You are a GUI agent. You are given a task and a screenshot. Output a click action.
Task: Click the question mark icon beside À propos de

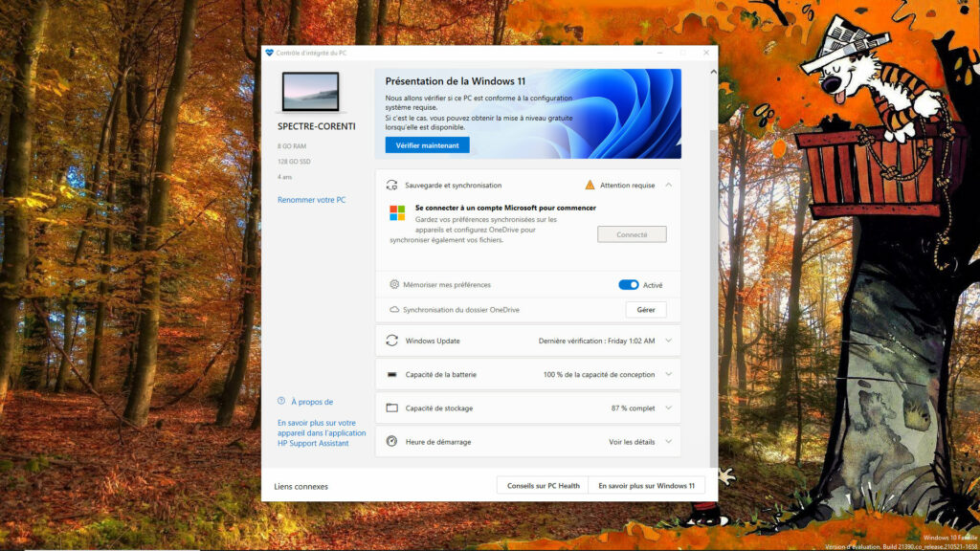coord(279,401)
